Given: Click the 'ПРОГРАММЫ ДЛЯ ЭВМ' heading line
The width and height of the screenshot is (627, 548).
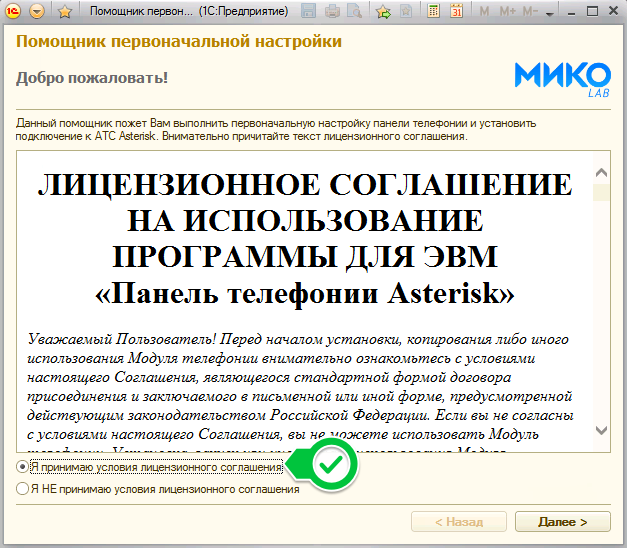Looking at the screenshot, I should click(x=305, y=257).
